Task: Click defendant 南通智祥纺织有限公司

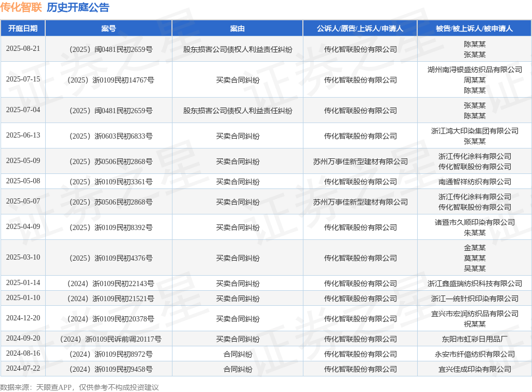Action: tap(475, 182)
